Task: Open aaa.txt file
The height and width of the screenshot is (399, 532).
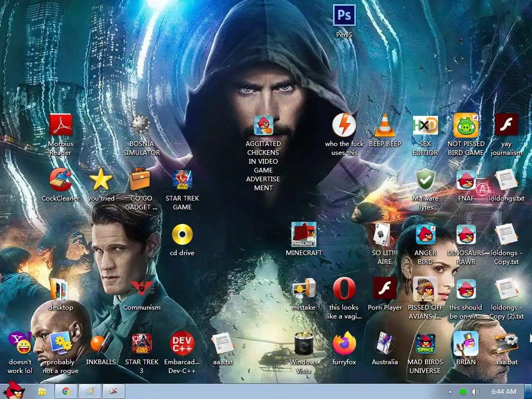Action: 222,343
